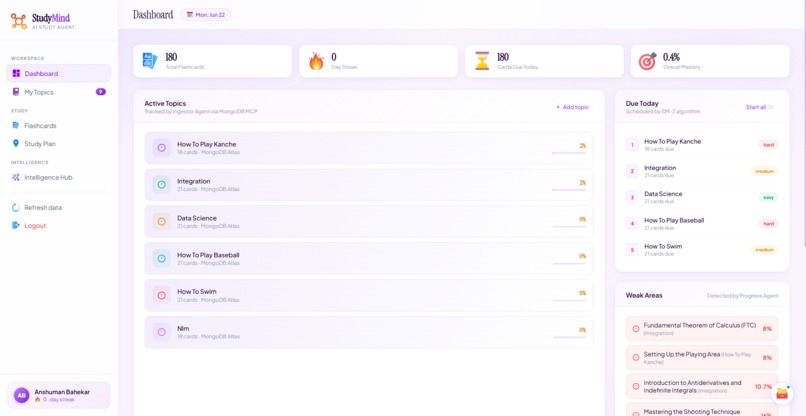Click the Intelligence Hub sparkle icon
806x416 pixels.
(x=16, y=177)
